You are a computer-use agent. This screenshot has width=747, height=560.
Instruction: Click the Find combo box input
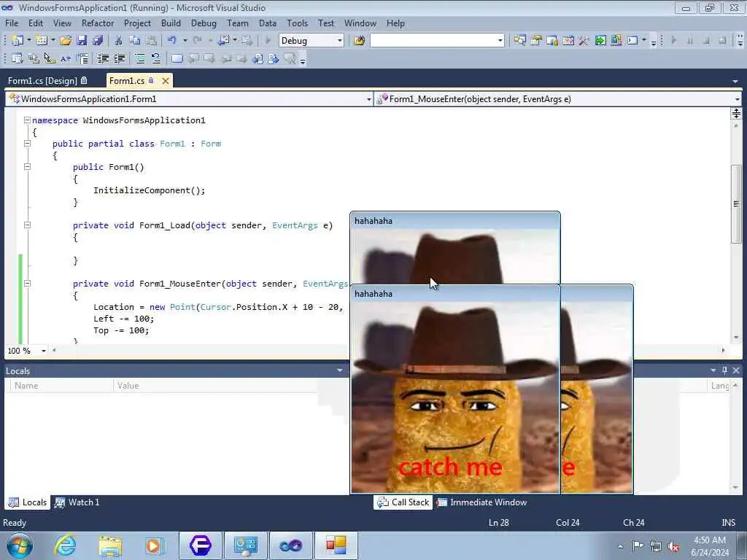[434, 41]
